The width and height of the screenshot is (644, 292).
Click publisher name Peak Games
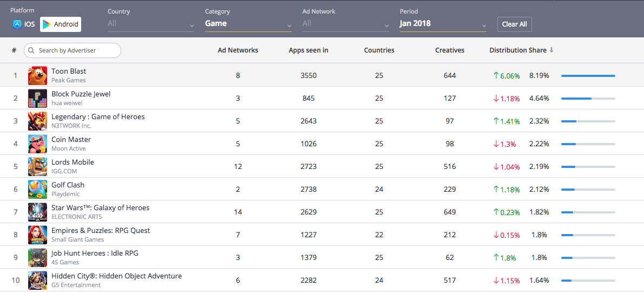coord(69,80)
